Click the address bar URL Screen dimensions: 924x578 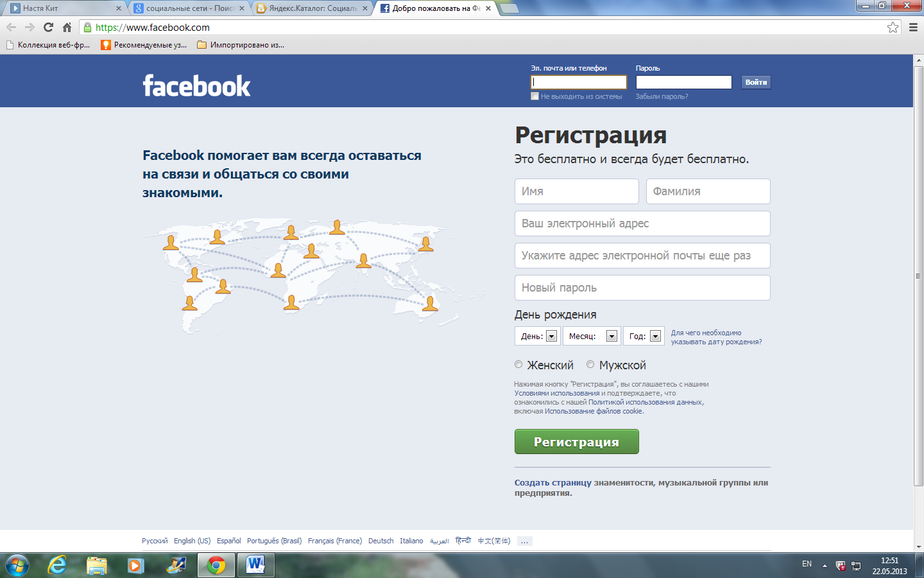pyautogui.click(x=153, y=27)
